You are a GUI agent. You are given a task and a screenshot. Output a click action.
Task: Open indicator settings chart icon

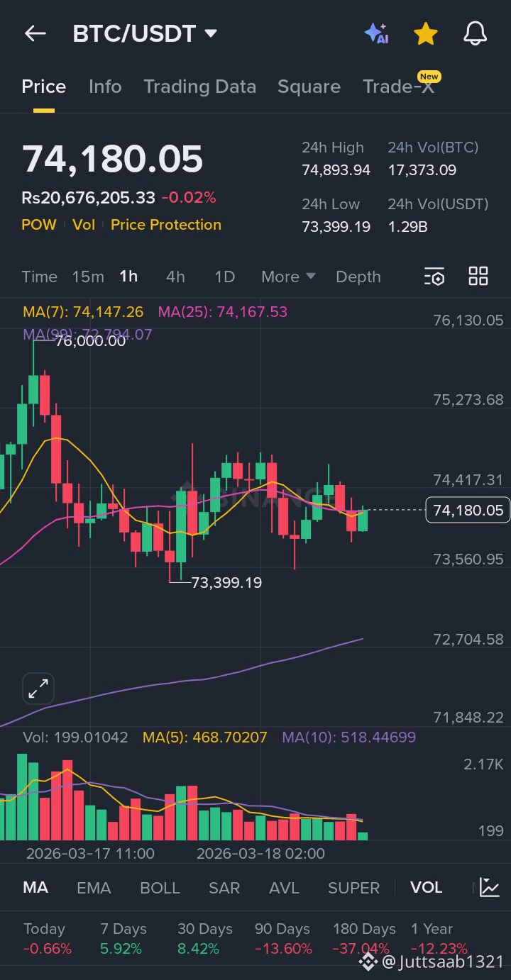(x=489, y=887)
